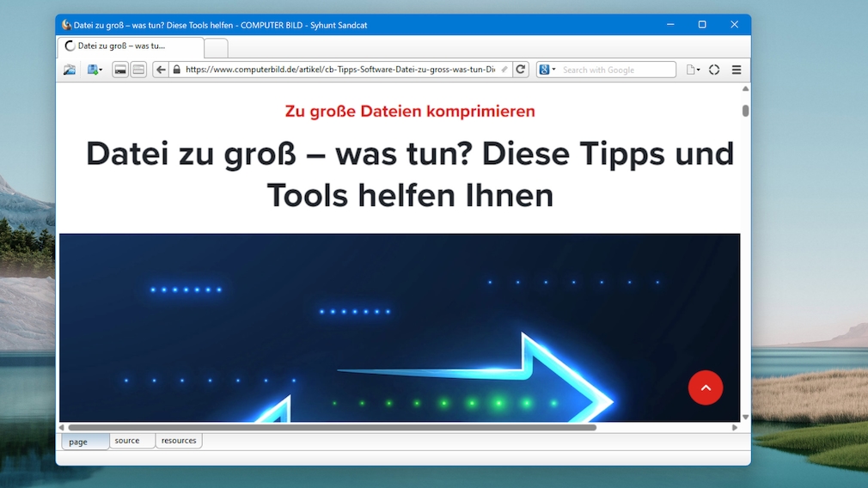Screen dimensions: 868x488
Task: Open the new page document dropdown
Action: coord(693,70)
